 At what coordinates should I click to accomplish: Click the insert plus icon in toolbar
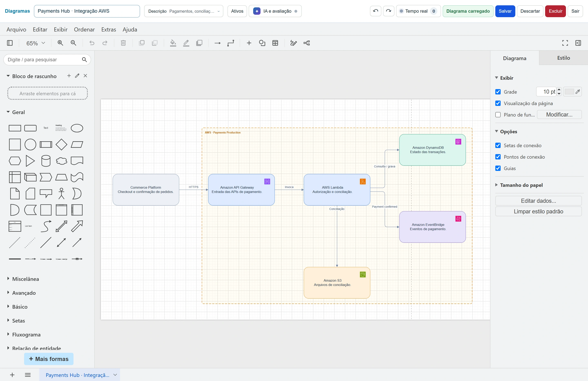[x=249, y=43]
